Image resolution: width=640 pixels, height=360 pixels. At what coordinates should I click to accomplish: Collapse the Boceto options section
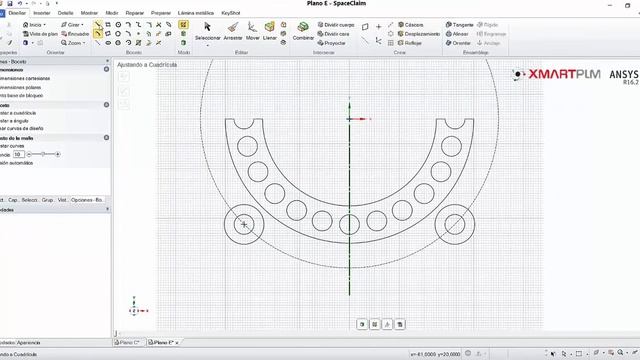tap(107, 105)
